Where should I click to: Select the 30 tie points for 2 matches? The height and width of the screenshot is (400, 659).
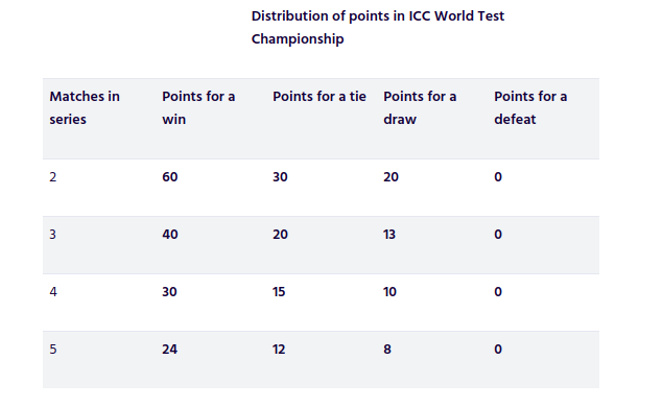tap(281, 177)
